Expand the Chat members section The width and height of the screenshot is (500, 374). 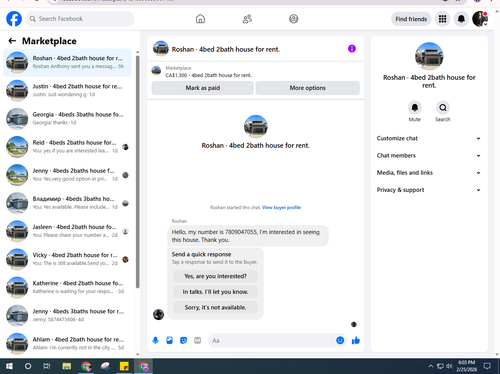coord(429,156)
